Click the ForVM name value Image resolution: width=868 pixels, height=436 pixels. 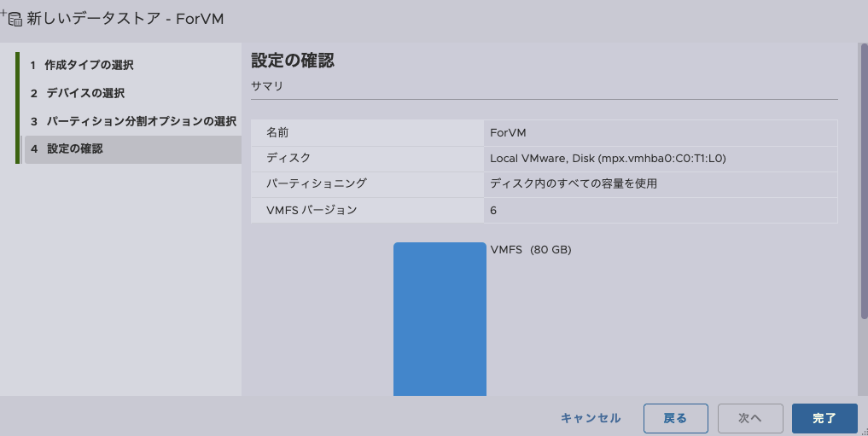[508, 133]
